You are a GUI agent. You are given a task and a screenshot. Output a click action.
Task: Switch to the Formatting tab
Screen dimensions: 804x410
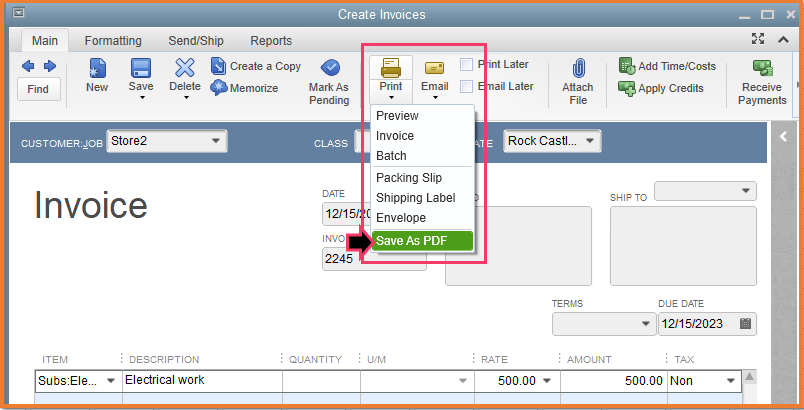coord(113,40)
